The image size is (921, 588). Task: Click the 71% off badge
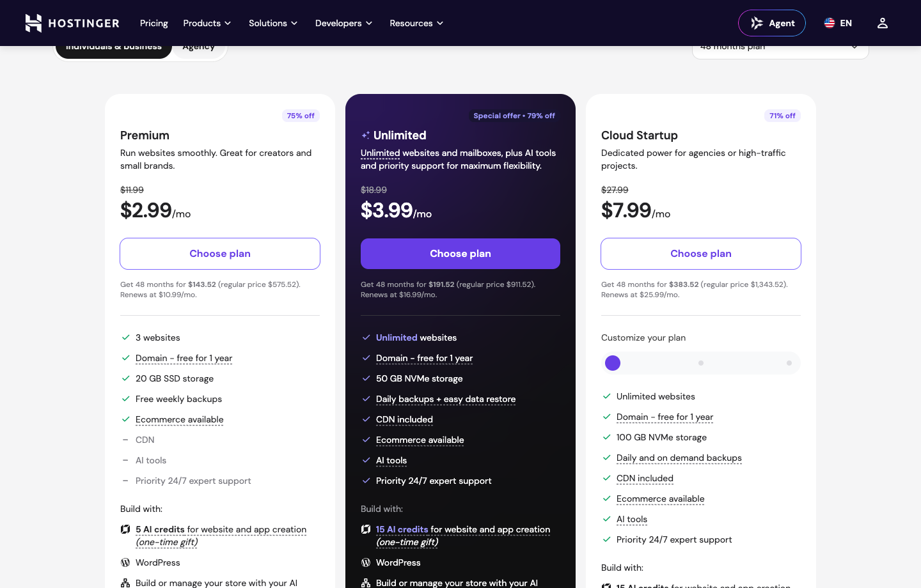click(x=782, y=116)
